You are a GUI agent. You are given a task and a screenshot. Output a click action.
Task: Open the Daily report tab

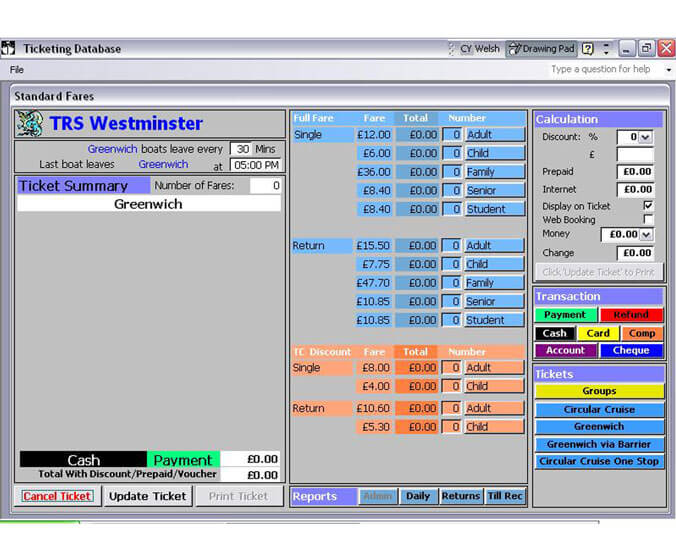(x=417, y=496)
